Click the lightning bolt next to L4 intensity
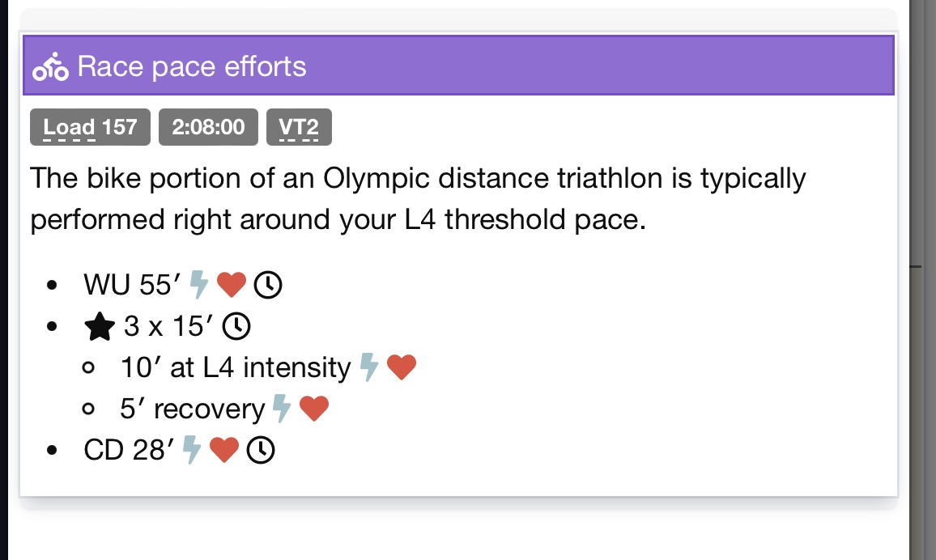 369,367
